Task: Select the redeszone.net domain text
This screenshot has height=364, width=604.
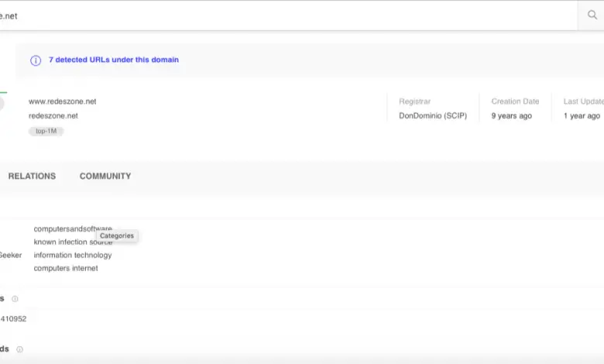Action: point(53,116)
